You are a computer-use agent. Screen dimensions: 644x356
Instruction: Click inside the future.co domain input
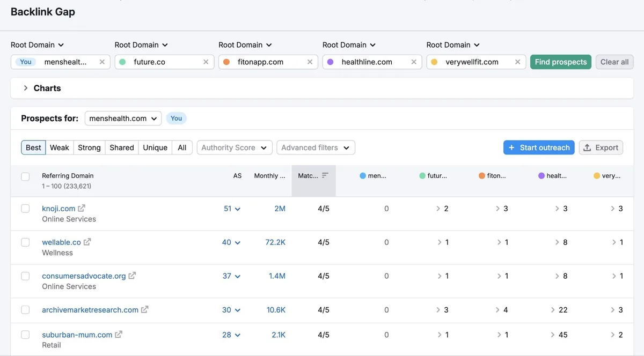point(164,62)
